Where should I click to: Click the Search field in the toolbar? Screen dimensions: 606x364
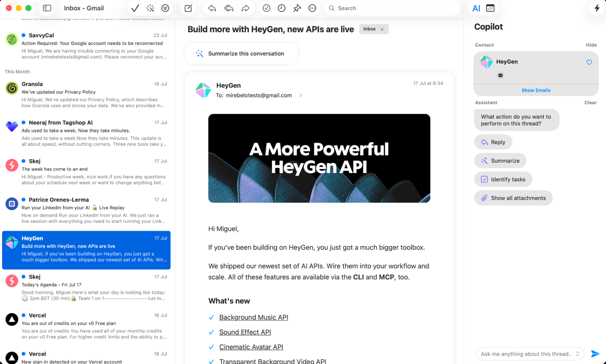tap(392, 8)
